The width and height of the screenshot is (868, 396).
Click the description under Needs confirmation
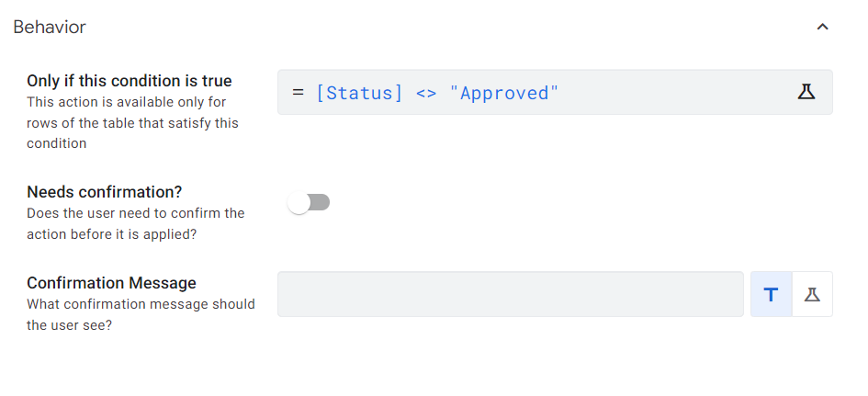(x=135, y=223)
